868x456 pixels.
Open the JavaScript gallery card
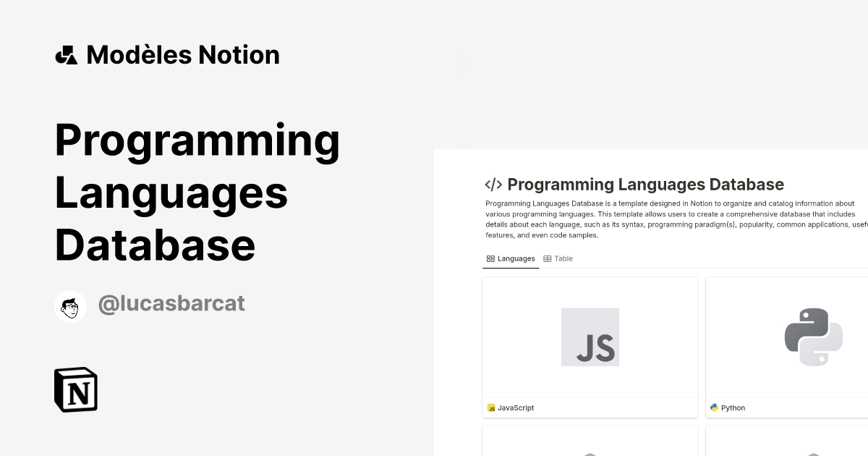[x=590, y=347]
